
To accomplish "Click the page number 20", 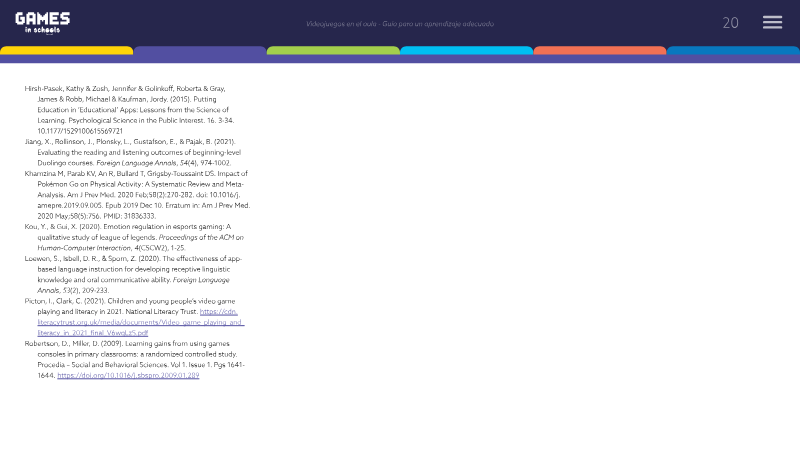I will click(x=730, y=23).
